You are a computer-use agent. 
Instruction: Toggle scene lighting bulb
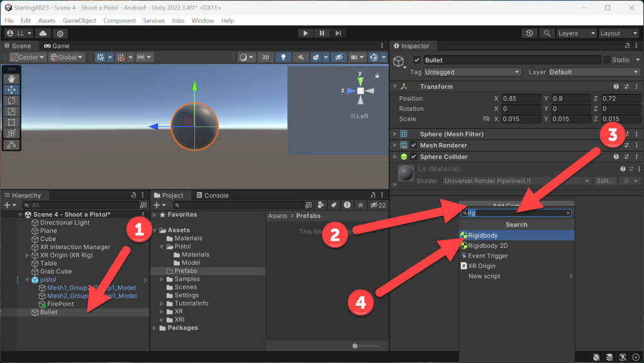point(284,57)
